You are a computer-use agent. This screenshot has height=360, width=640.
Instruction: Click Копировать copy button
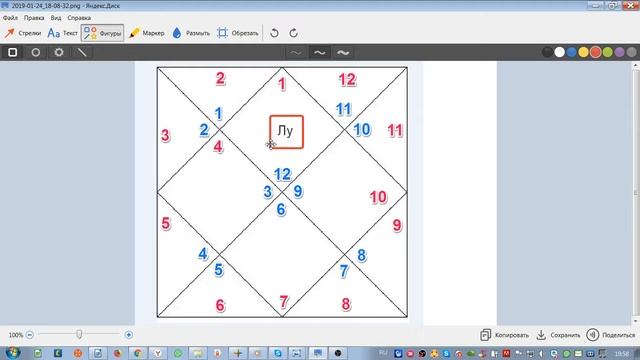(x=504, y=335)
